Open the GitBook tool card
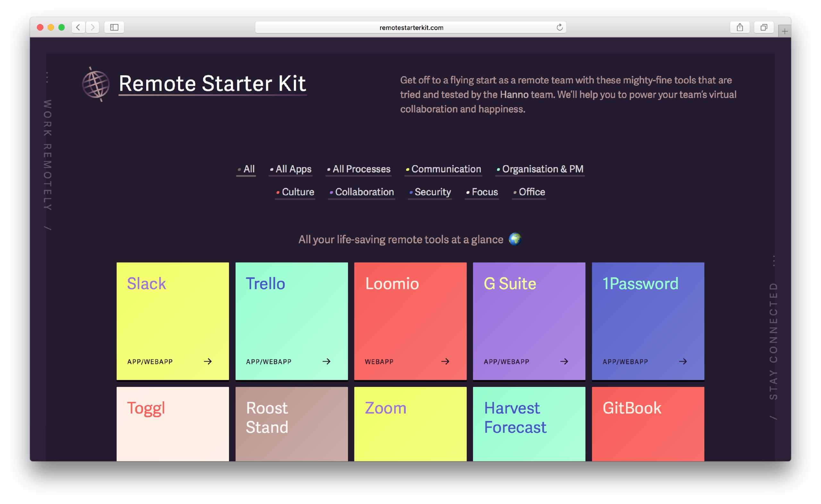Image resolution: width=821 pixels, height=504 pixels. pyautogui.click(x=648, y=424)
